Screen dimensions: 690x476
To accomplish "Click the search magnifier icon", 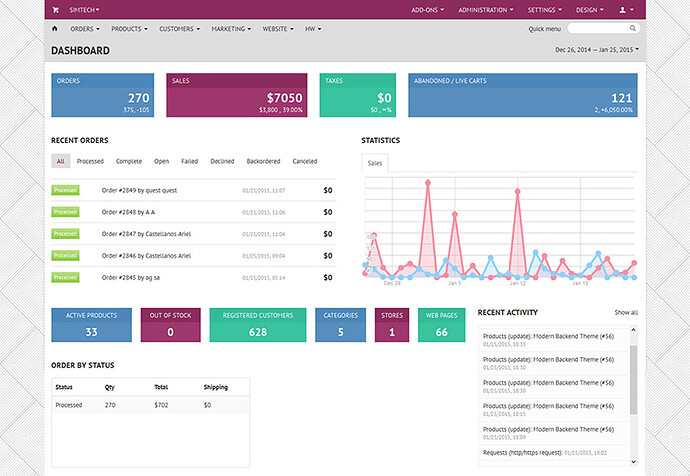I will pyautogui.click(x=632, y=28).
